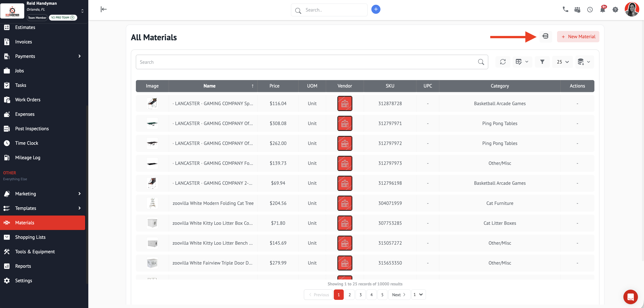
Task: Open the zoovilla Cat Tree thumbnail image
Action: [x=152, y=203]
